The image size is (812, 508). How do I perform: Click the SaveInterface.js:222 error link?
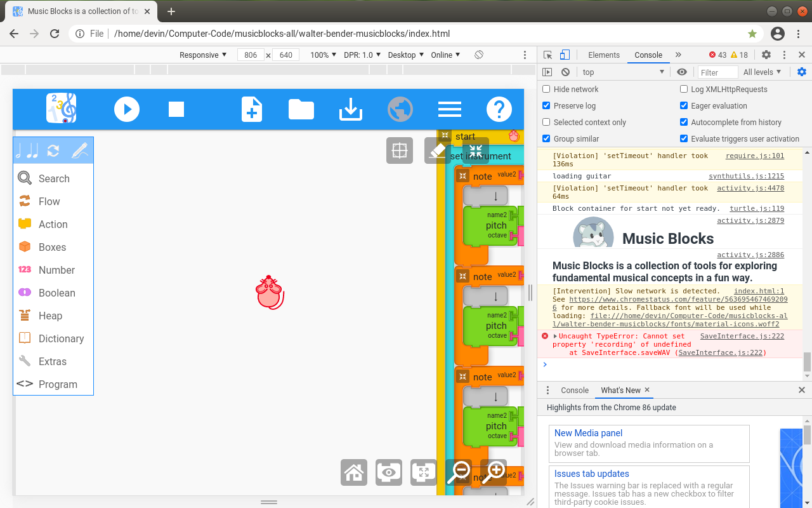point(742,336)
